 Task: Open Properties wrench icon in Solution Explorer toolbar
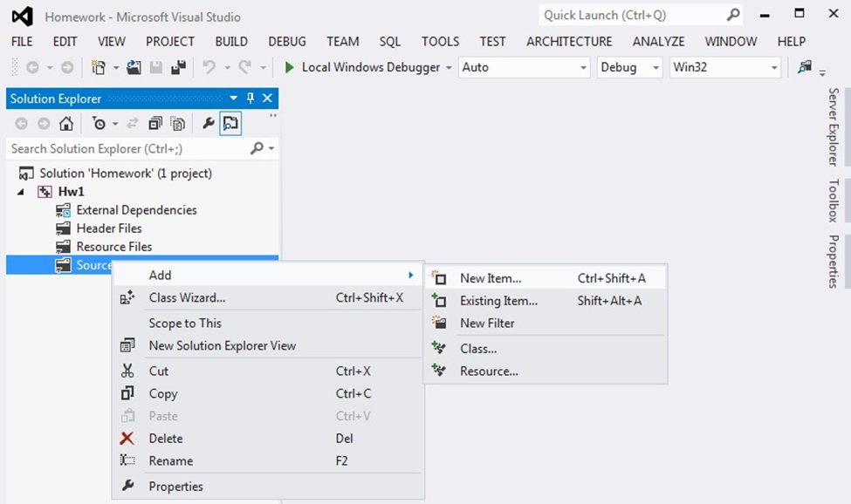point(209,124)
